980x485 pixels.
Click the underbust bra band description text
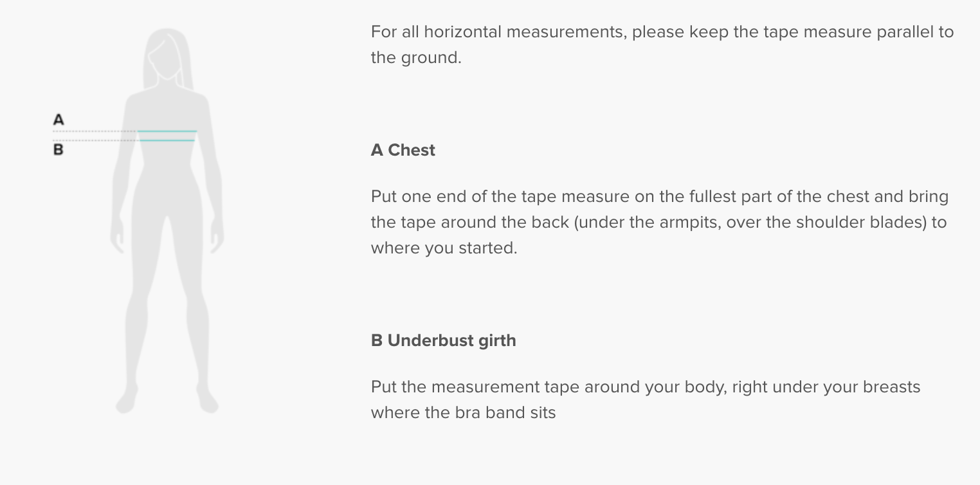tap(645, 399)
